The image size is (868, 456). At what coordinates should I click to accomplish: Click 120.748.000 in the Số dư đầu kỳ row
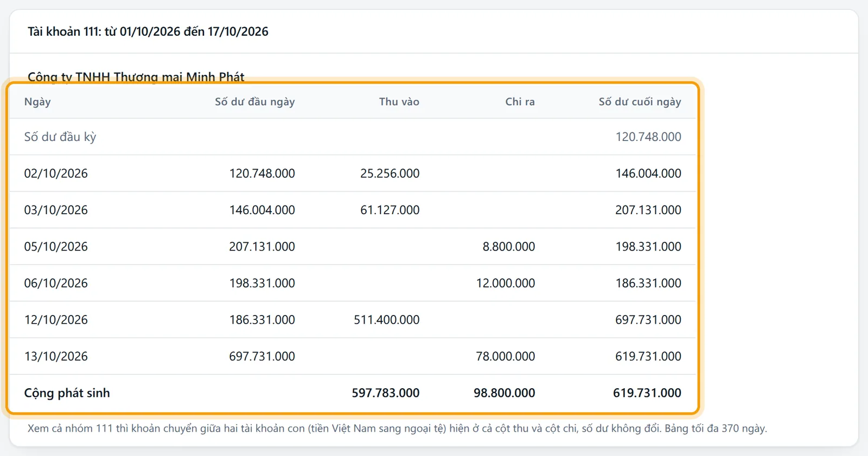pyautogui.click(x=648, y=137)
